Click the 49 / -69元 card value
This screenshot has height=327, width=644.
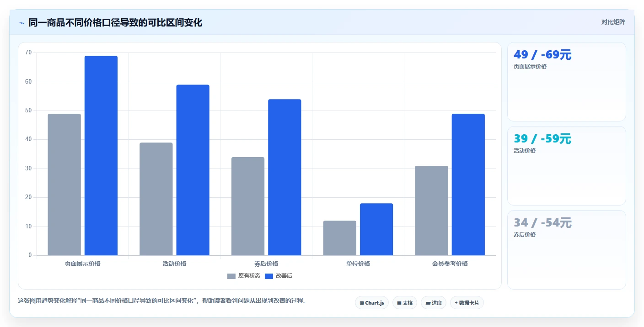pos(542,55)
